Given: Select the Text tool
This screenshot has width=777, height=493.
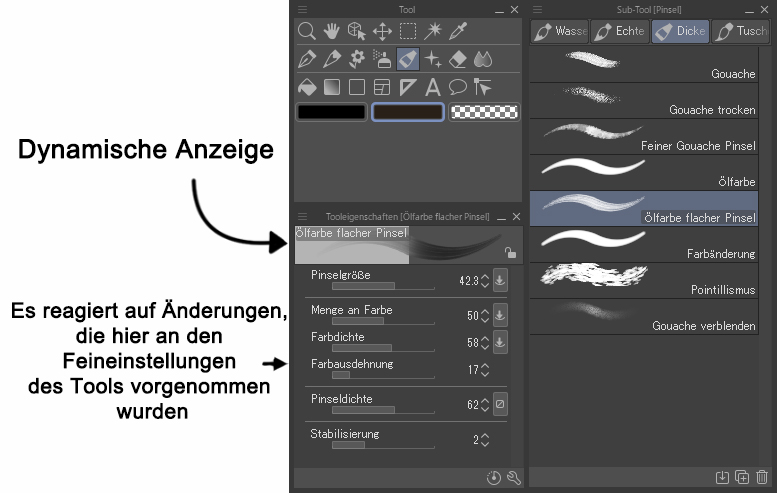Looking at the screenshot, I should click(x=433, y=87).
